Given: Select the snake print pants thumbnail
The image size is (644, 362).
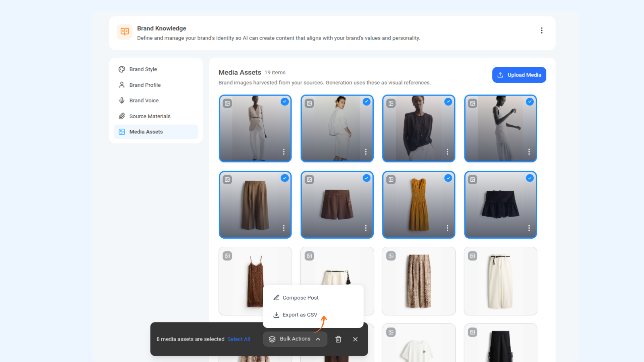Looking at the screenshot, I should 419,281.
